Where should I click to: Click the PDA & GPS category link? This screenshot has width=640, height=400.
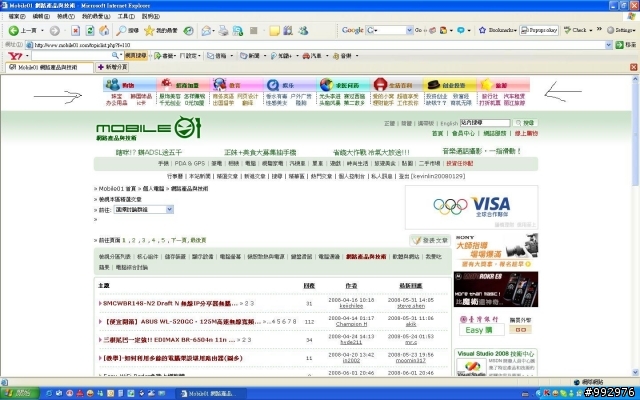tap(190, 163)
